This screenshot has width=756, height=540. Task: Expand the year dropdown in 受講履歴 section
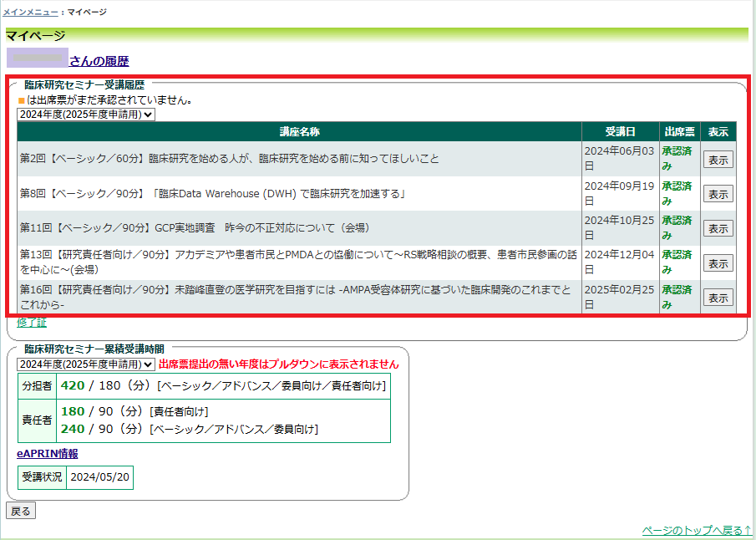[86, 114]
